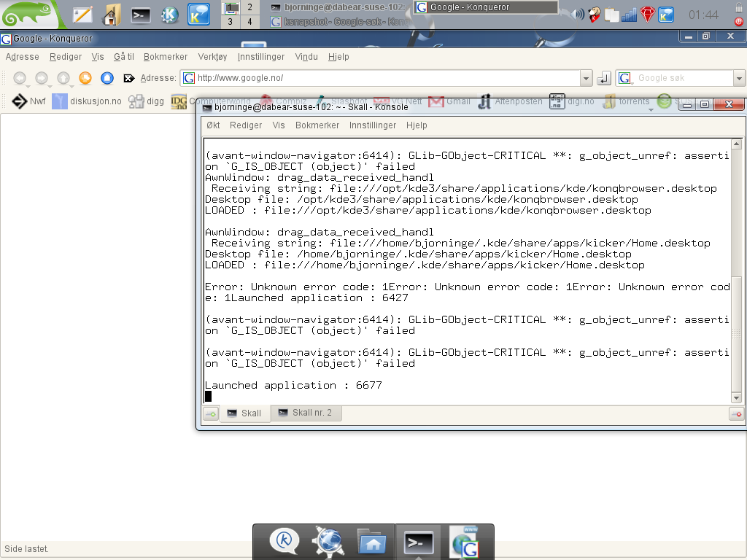Viewport: 747px width, 560px height.
Task: Open Konqueror Vis menu
Action: (x=98, y=57)
